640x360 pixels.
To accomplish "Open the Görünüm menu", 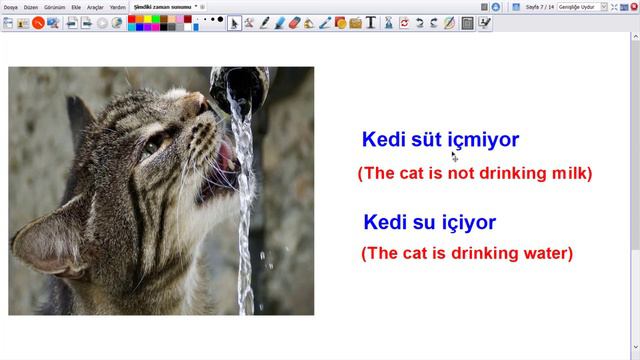I will pos(55,7).
